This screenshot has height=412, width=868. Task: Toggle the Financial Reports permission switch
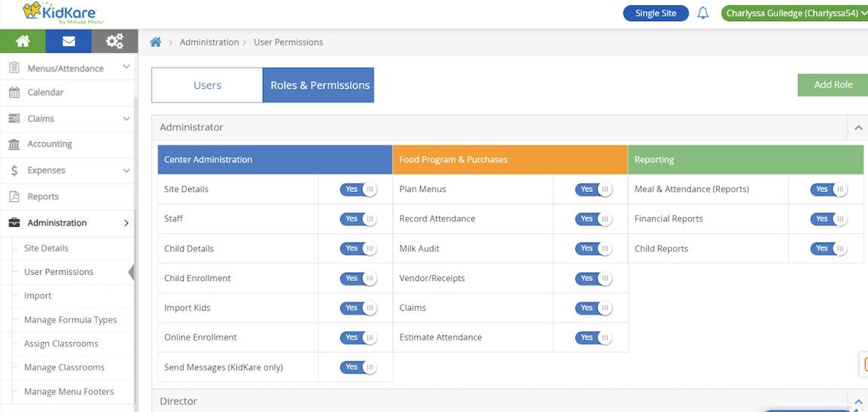(x=828, y=219)
